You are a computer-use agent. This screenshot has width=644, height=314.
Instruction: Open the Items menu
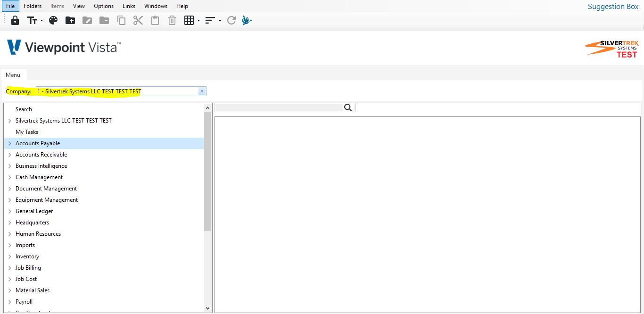coord(57,6)
